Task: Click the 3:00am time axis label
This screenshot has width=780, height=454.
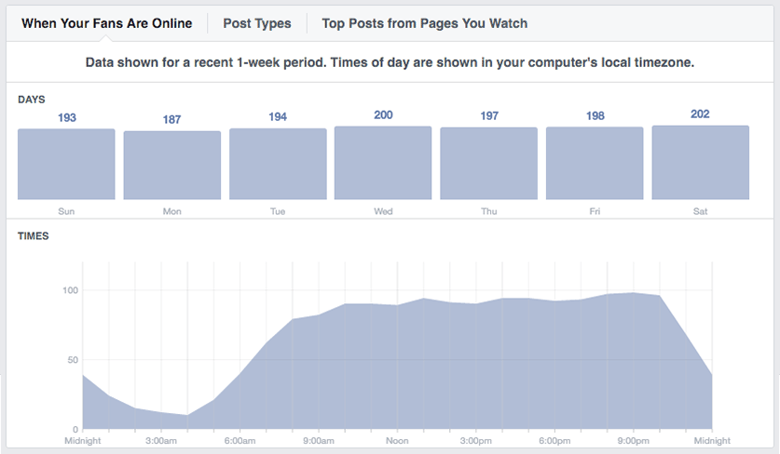Action: coord(161,441)
